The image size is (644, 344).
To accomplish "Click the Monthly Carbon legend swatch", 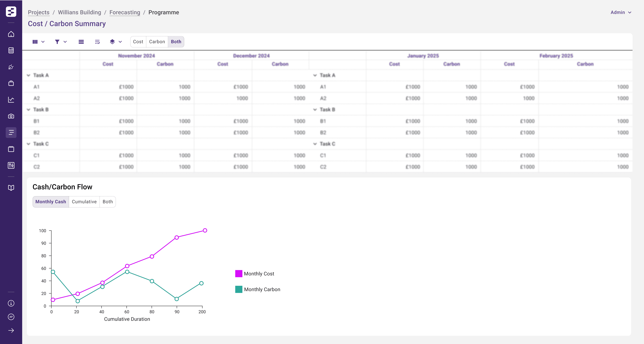I will click(x=238, y=289).
